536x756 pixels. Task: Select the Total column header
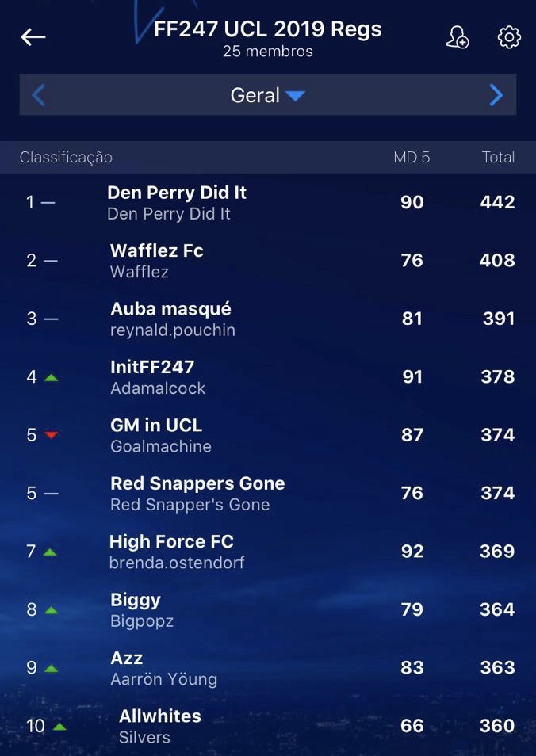pyautogui.click(x=499, y=157)
